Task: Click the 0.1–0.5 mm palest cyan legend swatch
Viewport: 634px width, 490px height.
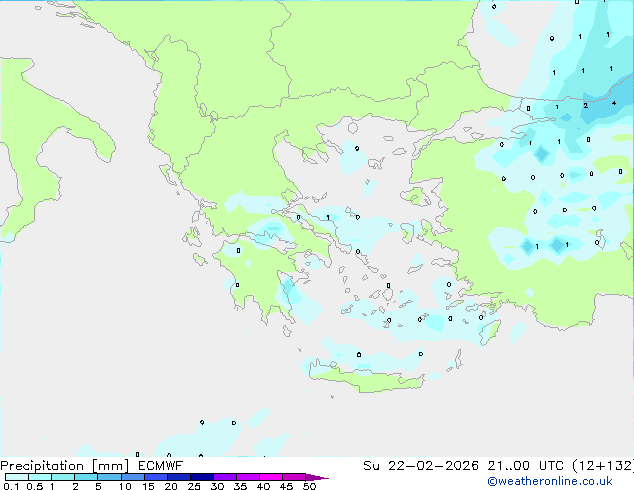Action: pyautogui.click(x=17, y=477)
